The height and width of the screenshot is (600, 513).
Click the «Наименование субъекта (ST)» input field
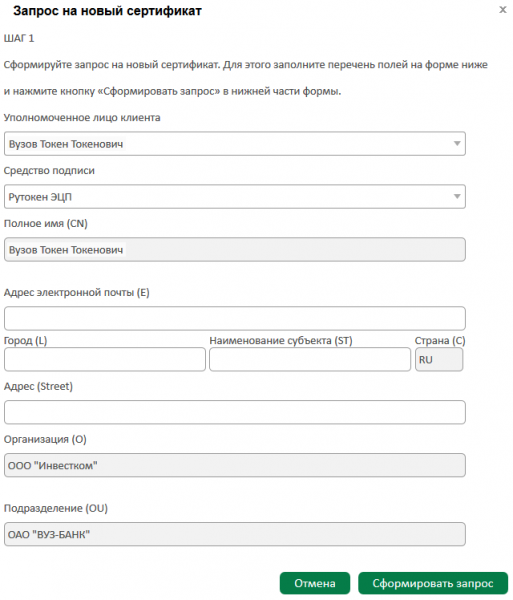(x=310, y=359)
